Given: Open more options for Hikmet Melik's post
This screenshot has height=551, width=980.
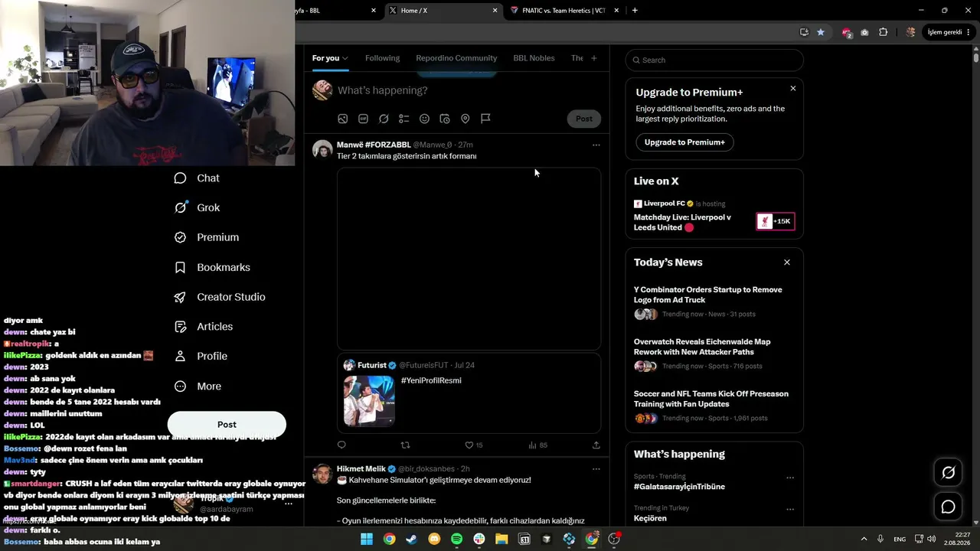Looking at the screenshot, I should (x=596, y=468).
